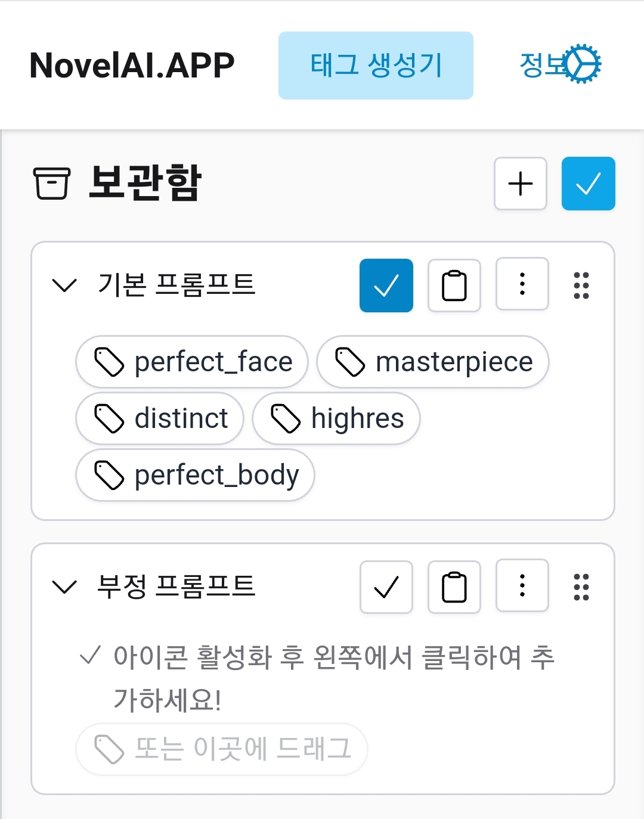Screen dimensions: 644x819
Task: Click the 기본 프롬프트 drag handle
Action: 581,285
